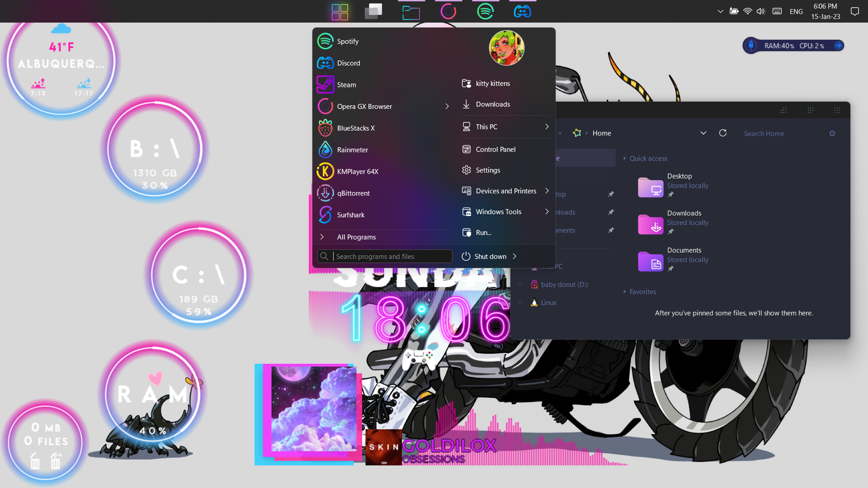868x488 pixels.
Task: Open the Desktop folder in Quick access
Action: click(673, 186)
